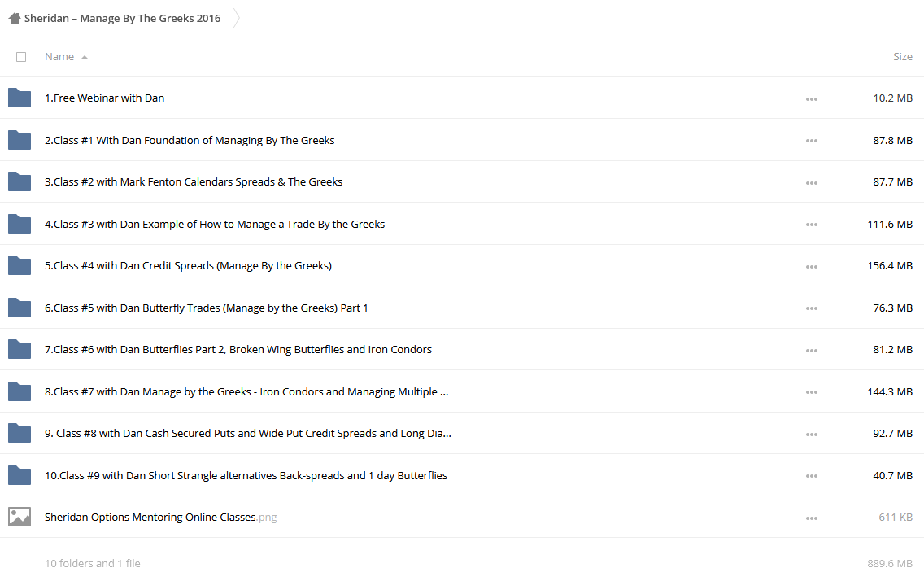
Task: Show more options for 2.Class #1 folder
Action: tap(812, 141)
